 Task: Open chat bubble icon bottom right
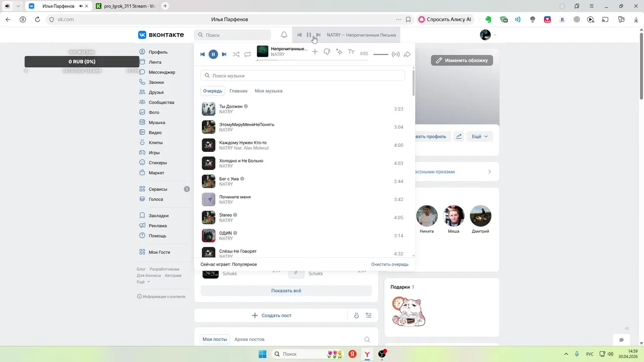(x=621, y=340)
